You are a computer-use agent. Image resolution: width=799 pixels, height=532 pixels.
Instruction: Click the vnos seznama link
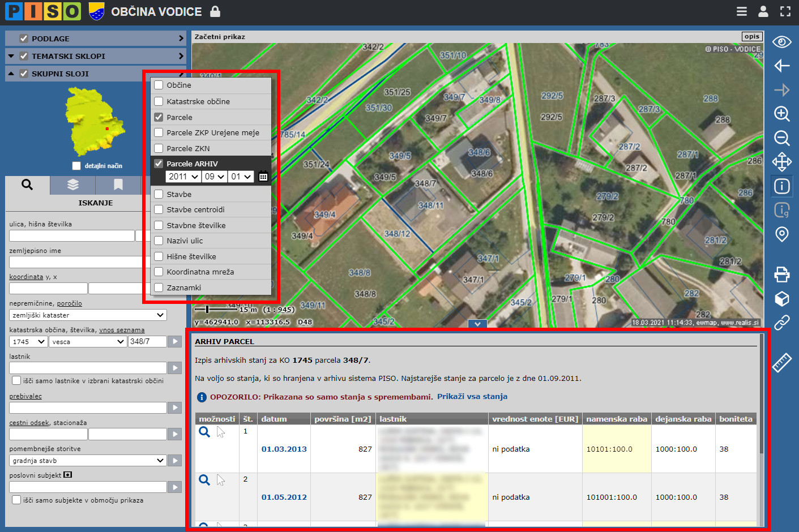point(122,330)
